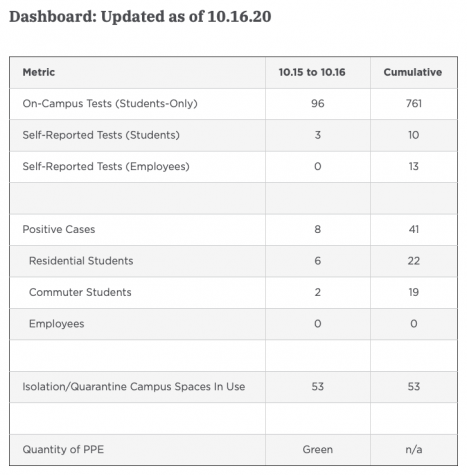This screenshot has width=467, height=475.
Task: Click the Residential Students cumulative value 22
Action: (414, 261)
